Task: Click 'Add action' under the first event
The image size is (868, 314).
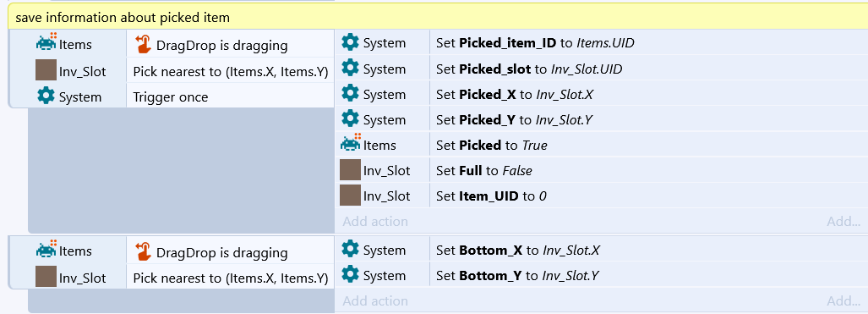Action: coord(375,222)
